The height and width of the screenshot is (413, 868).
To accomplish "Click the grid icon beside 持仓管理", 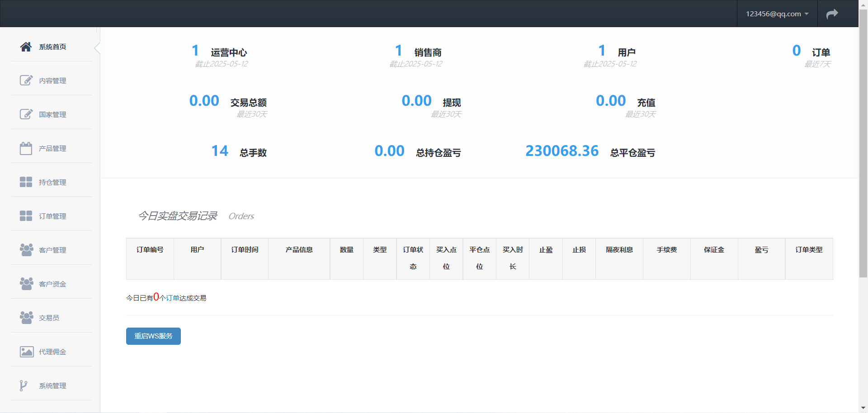I will pos(26,182).
